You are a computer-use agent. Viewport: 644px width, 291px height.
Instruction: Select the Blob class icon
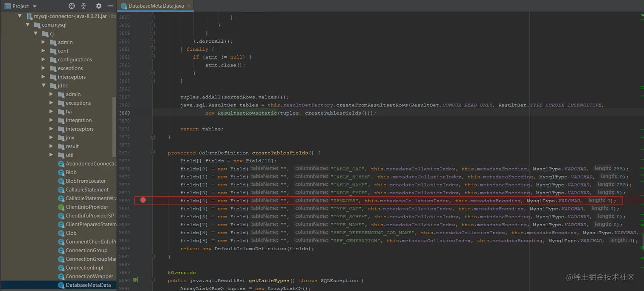click(61, 172)
